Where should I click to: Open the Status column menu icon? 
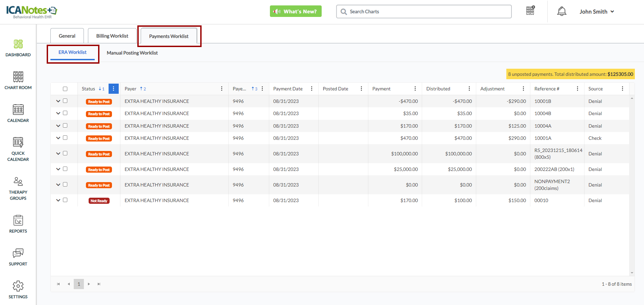[x=113, y=89]
